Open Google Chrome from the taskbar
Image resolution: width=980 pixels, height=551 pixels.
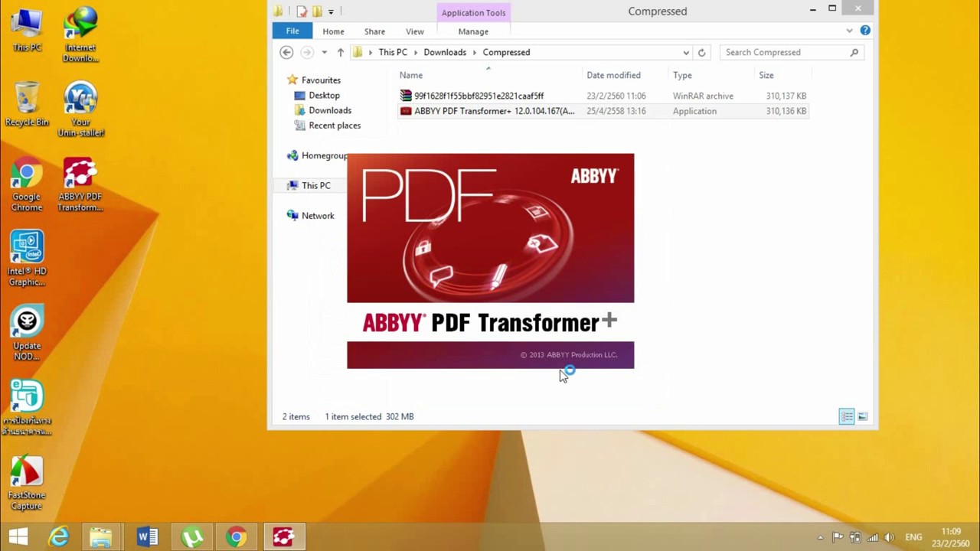pos(237,537)
